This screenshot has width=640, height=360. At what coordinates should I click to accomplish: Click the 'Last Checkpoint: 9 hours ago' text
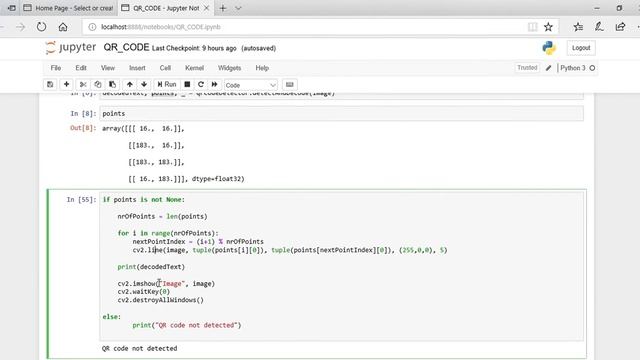[x=194, y=48]
